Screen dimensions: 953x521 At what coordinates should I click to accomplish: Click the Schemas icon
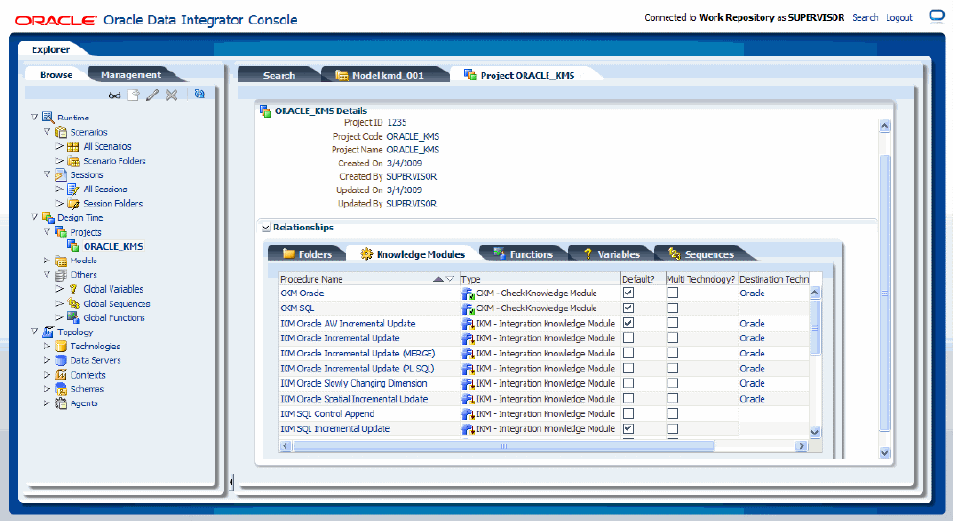point(61,389)
